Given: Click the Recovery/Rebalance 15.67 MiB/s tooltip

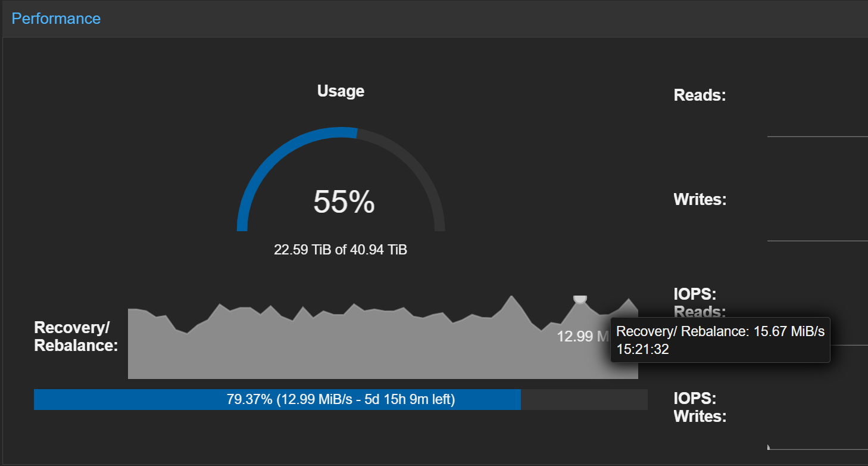Looking at the screenshot, I should 720,340.
